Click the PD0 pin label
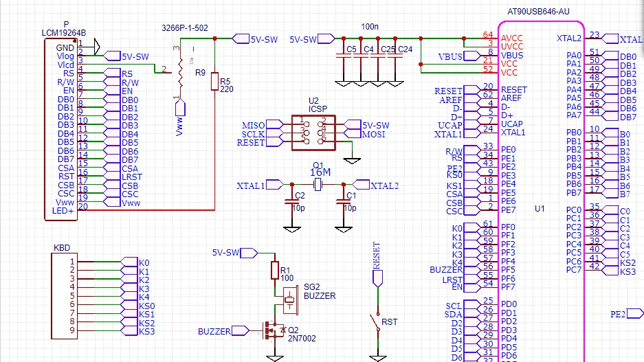This screenshot has height=362, width=644. (509, 304)
